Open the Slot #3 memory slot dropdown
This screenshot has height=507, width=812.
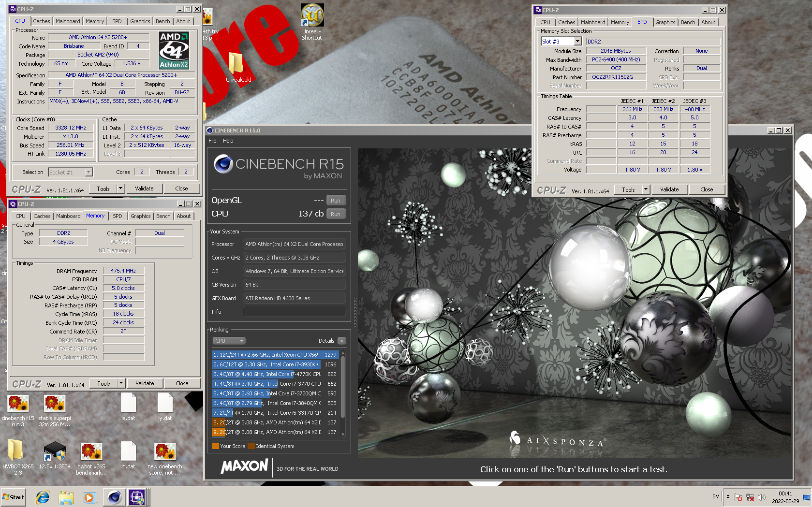(x=577, y=42)
